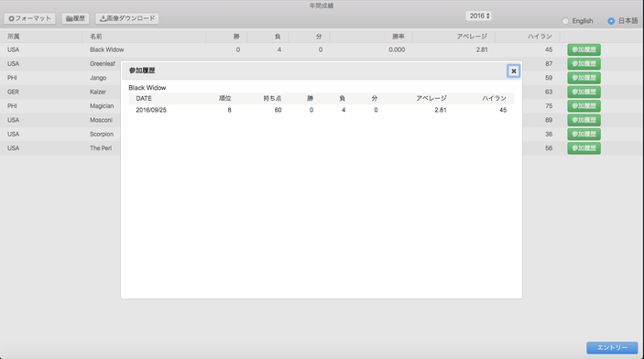The height and width of the screenshot is (359, 644).
Task: Open 参加履歴 for Jango row
Action: [x=584, y=78]
